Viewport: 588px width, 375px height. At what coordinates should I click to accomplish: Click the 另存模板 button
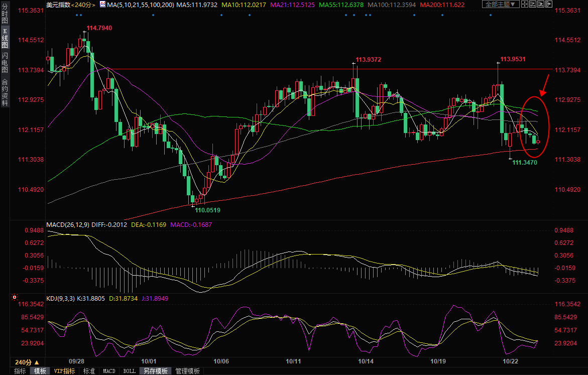point(155,371)
